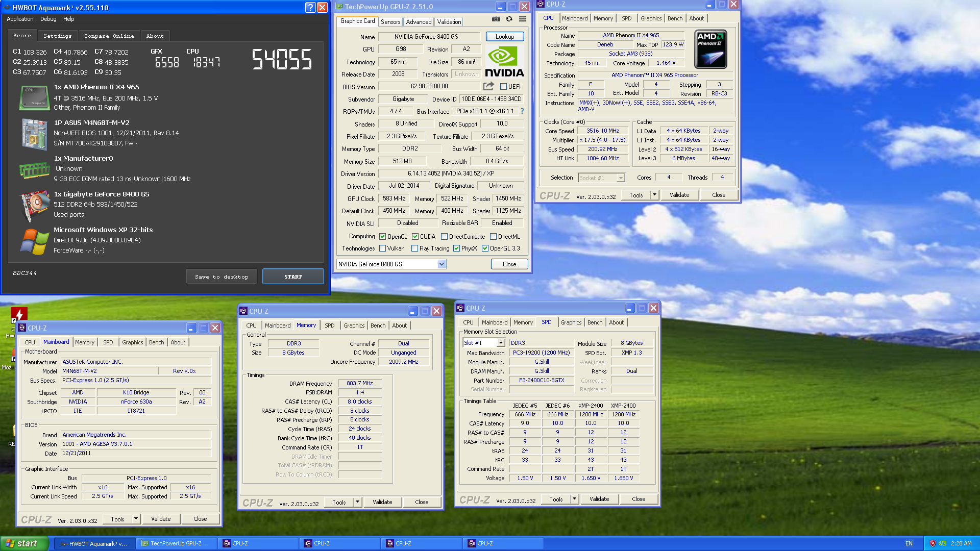Viewport: 980px width, 551px height.
Task: Click the Windows logo icon in Aquamark
Action: (x=34, y=241)
